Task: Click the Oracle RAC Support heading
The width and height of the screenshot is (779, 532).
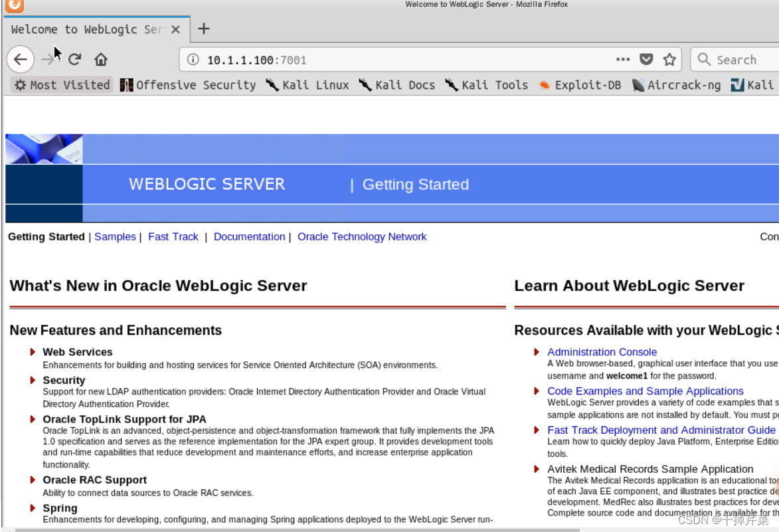Action: point(94,480)
